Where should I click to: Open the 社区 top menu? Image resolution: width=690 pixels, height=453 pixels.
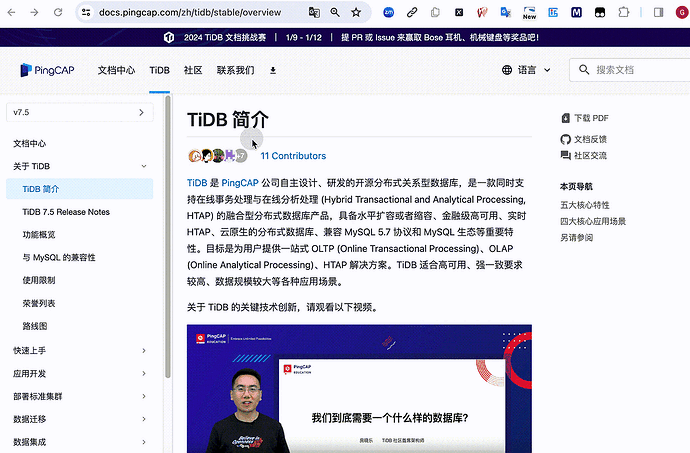point(193,70)
